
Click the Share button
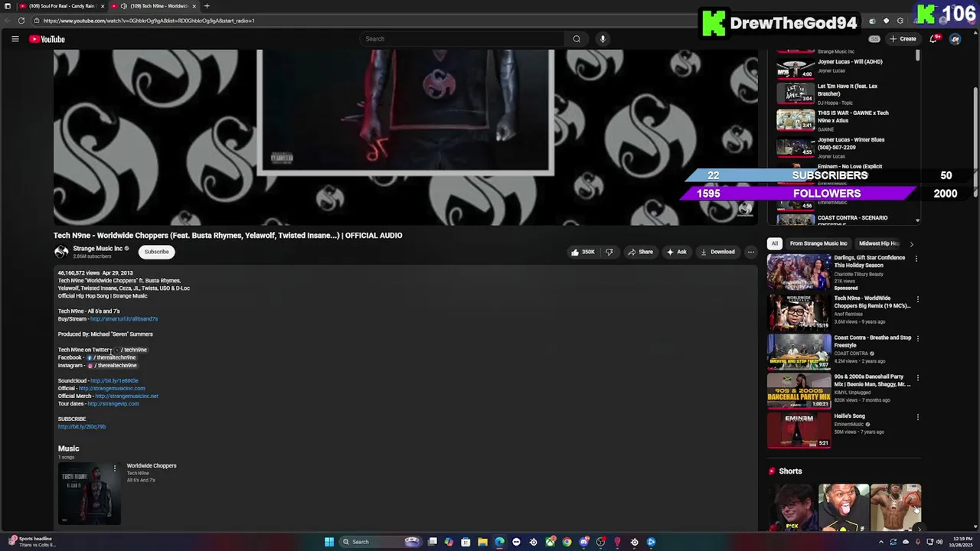pyautogui.click(x=640, y=252)
